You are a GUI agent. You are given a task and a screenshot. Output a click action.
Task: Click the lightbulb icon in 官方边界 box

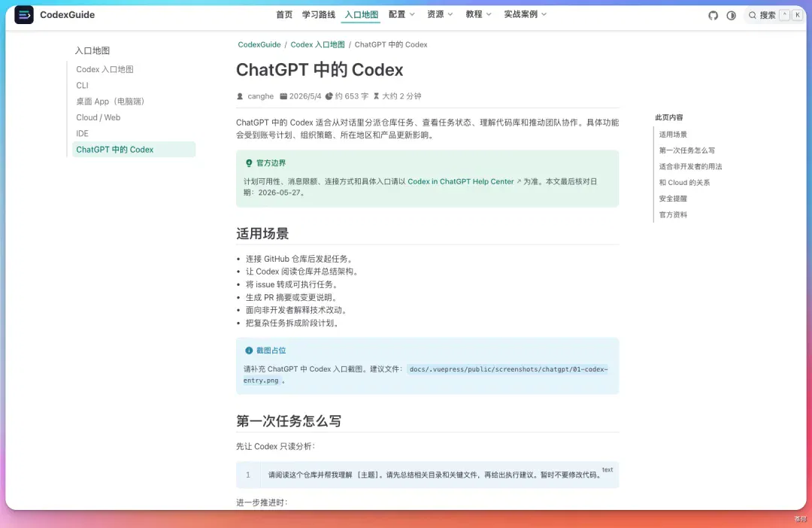pyautogui.click(x=249, y=162)
